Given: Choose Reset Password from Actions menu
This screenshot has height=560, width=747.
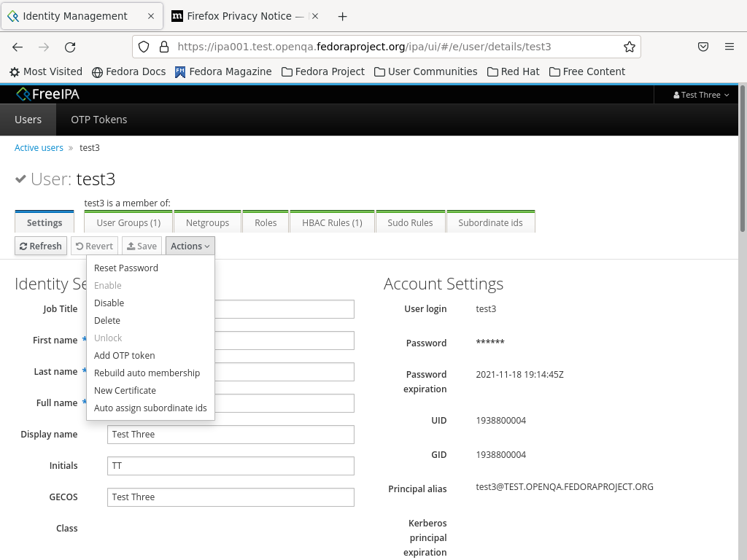Looking at the screenshot, I should pyautogui.click(x=150, y=268).
